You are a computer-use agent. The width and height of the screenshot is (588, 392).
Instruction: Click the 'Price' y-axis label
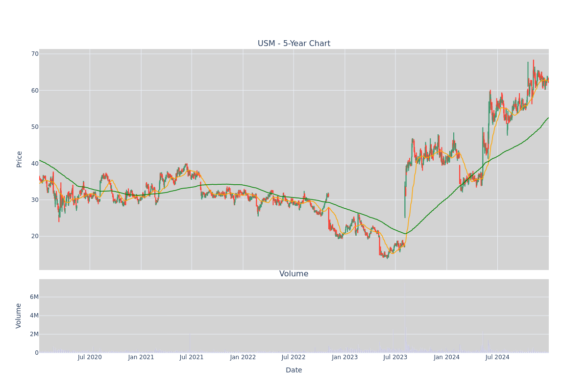click(x=20, y=159)
